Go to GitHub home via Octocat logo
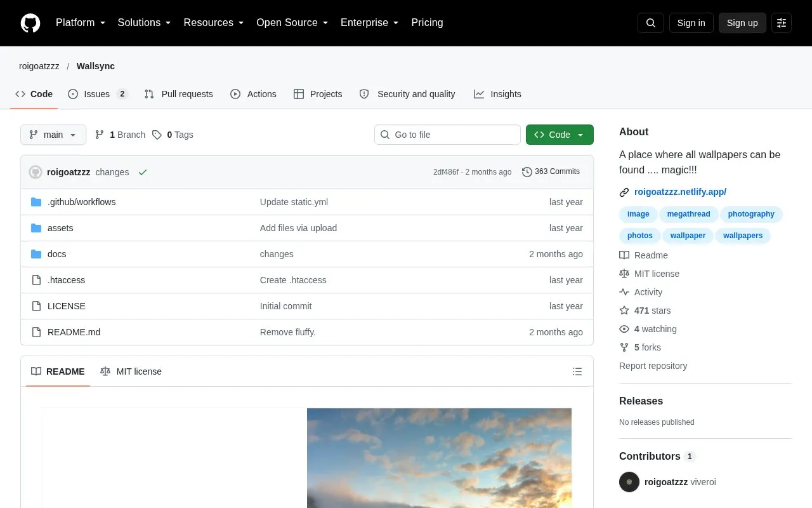 click(x=30, y=23)
